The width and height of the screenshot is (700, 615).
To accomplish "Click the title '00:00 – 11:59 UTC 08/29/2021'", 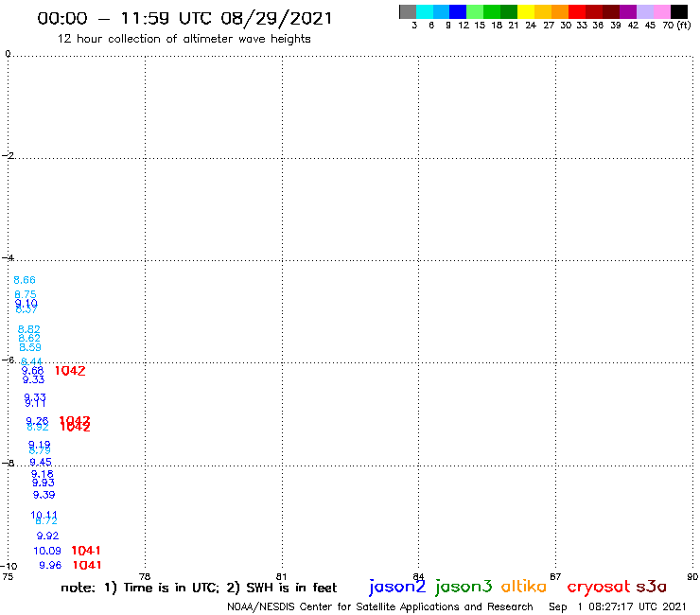I will pos(184,19).
